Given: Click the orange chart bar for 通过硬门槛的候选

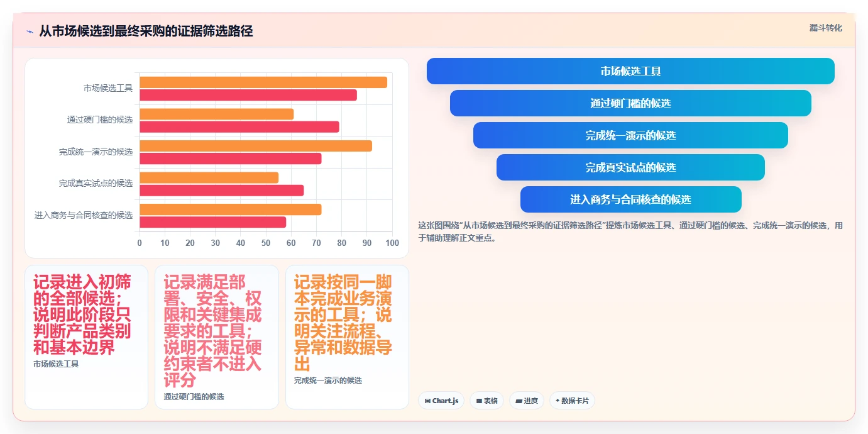Looking at the screenshot, I should coord(217,114).
